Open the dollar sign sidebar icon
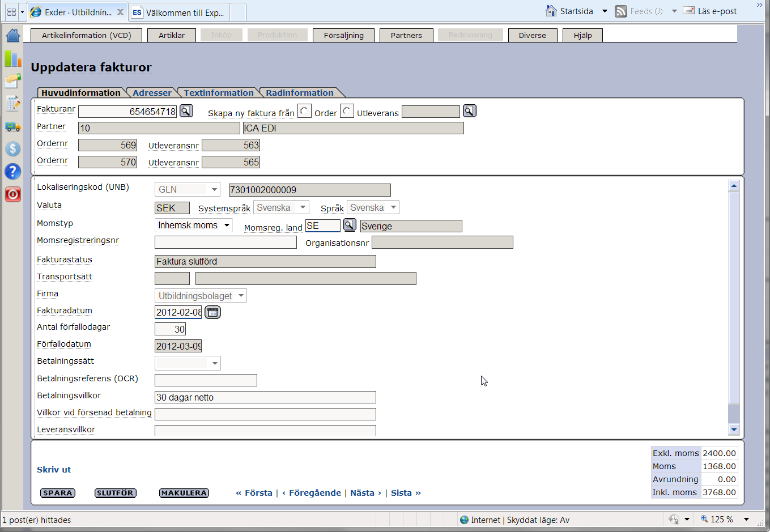Viewport: 770px width, 532px height. pyautogui.click(x=13, y=148)
